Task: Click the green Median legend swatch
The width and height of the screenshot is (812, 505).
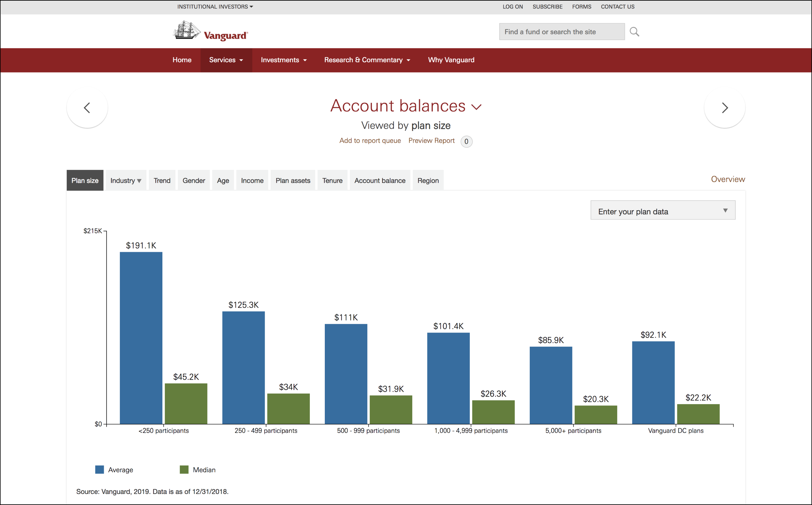Action: click(184, 470)
